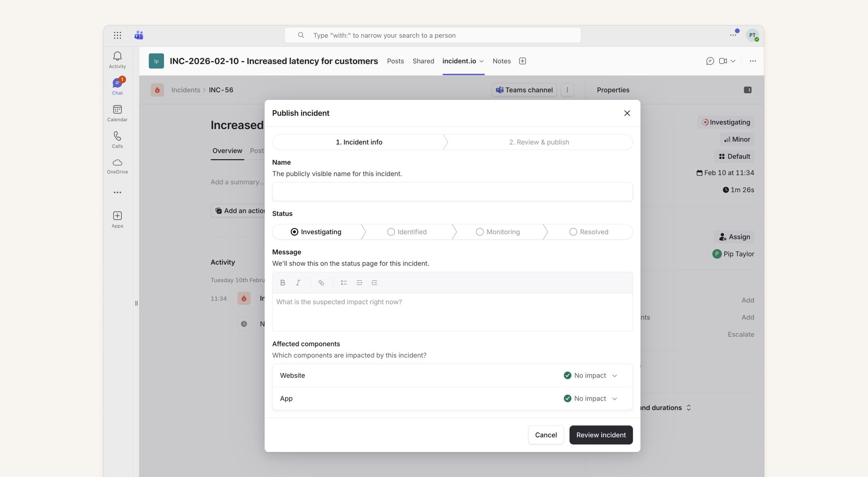Open the Activity bell icon
Viewport: 868px width, 477px height.
tap(117, 59)
